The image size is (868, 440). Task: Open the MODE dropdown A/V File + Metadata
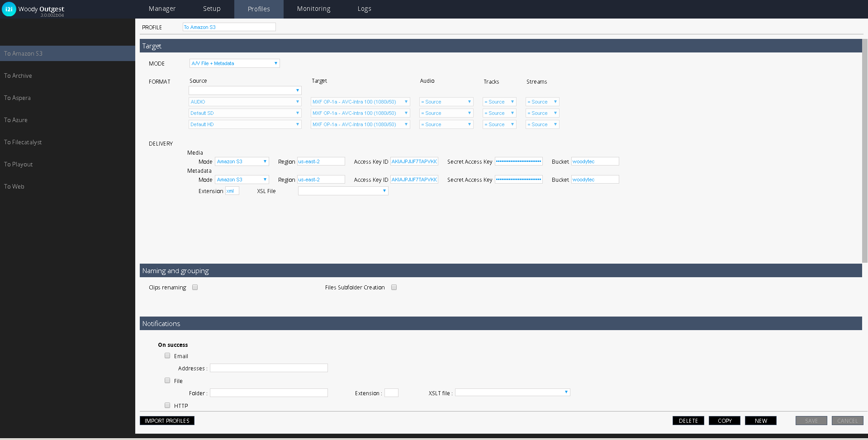234,63
